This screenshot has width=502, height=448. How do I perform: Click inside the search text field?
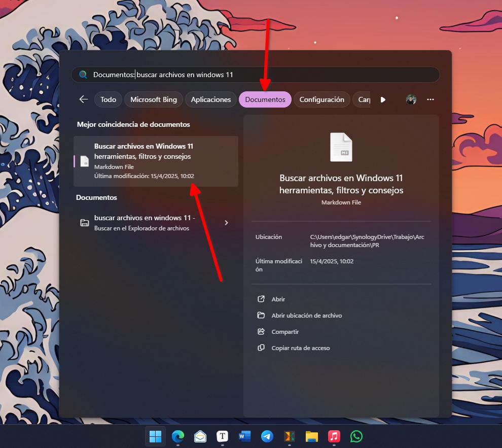point(255,75)
